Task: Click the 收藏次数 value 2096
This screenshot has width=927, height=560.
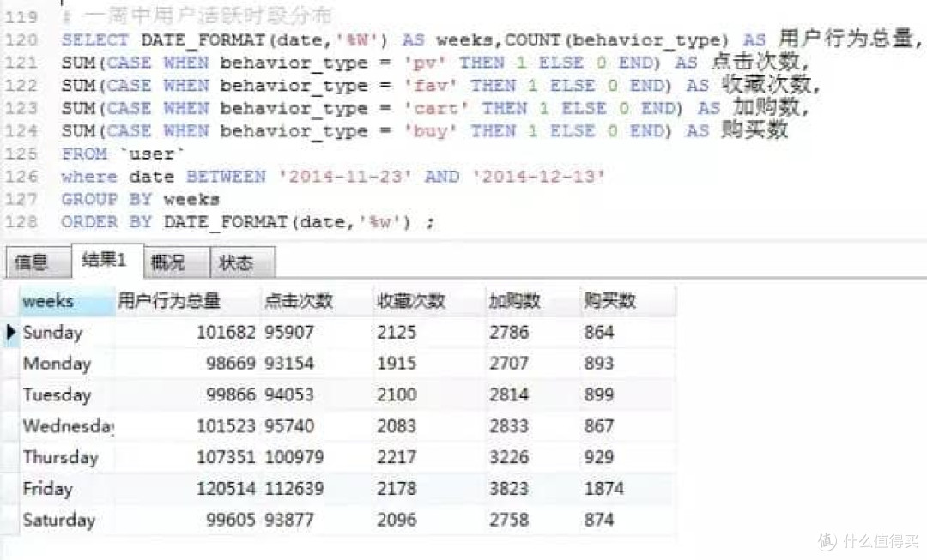Action: click(x=397, y=520)
